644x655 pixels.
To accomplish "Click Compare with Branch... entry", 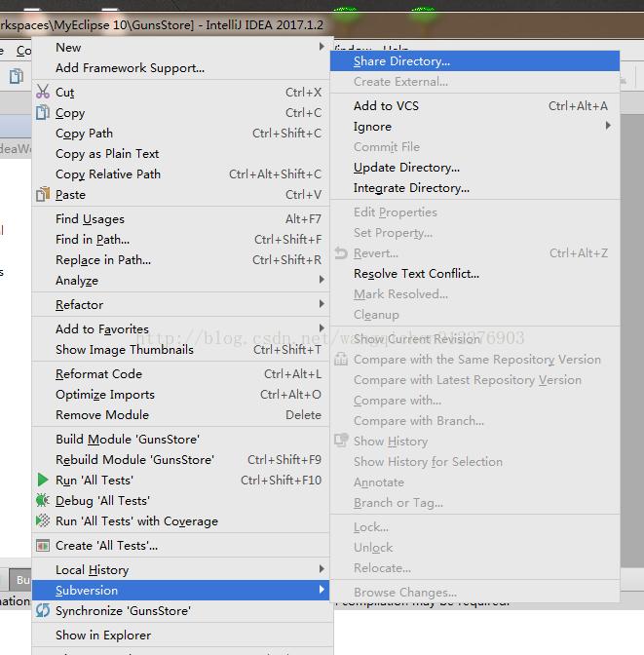I will point(474,421).
